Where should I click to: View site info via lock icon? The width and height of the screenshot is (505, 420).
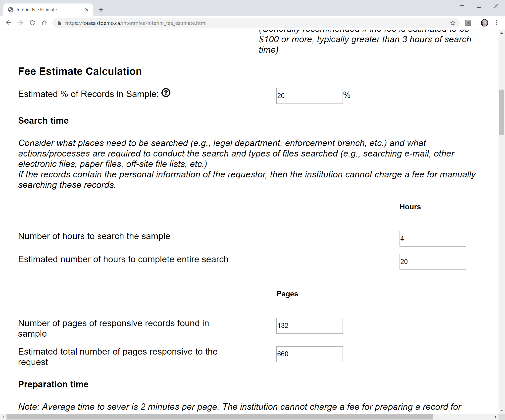pyautogui.click(x=59, y=23)
